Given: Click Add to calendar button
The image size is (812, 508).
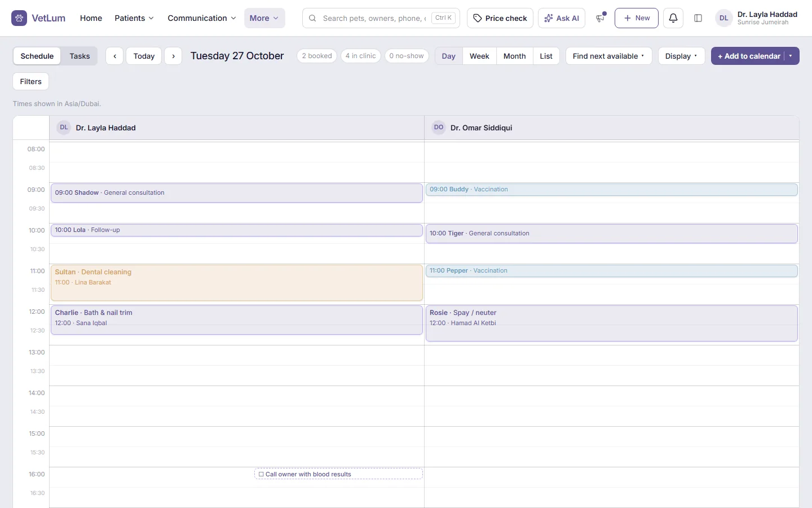Looking at the screenshot, I should tap(748, 56).
